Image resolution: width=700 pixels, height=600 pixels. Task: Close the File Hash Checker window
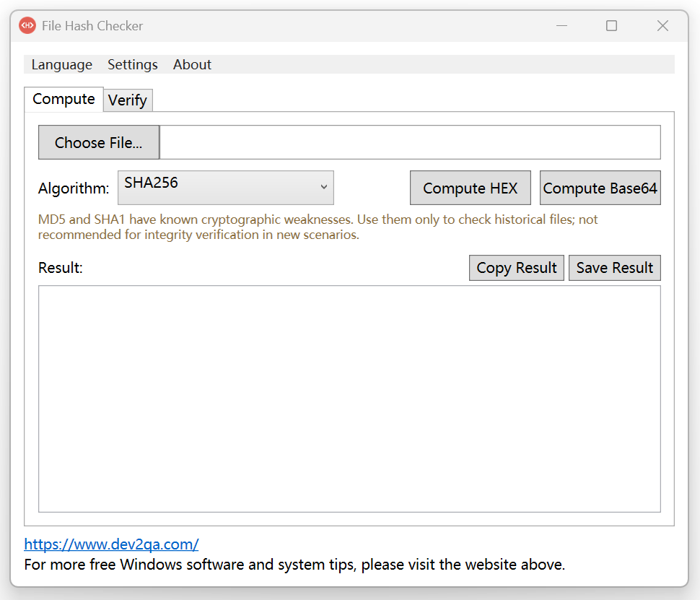point(662,26)
